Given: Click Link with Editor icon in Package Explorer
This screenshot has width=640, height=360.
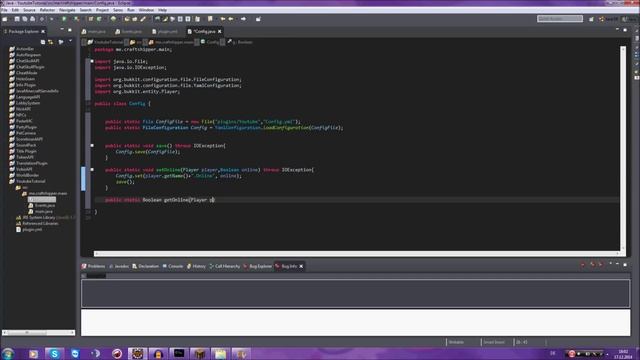Looking at the screenshot, I should [51, 42].
